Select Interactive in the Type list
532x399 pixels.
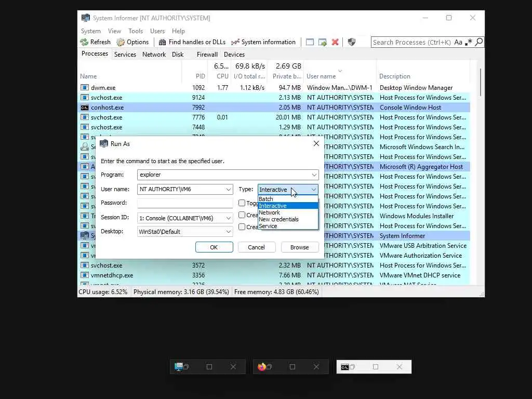pyautogui.click(x=288, y=206)
